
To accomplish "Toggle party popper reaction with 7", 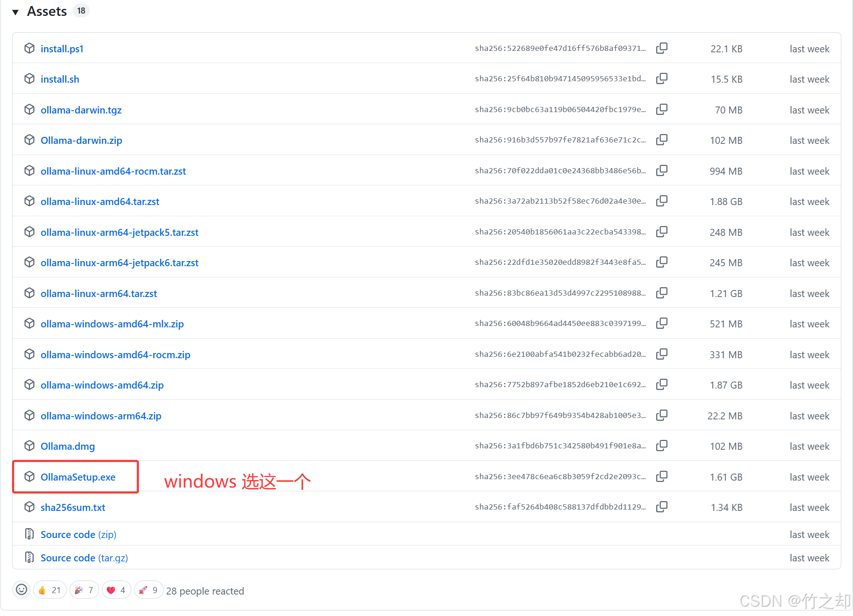I will click(x=84, y=590).
